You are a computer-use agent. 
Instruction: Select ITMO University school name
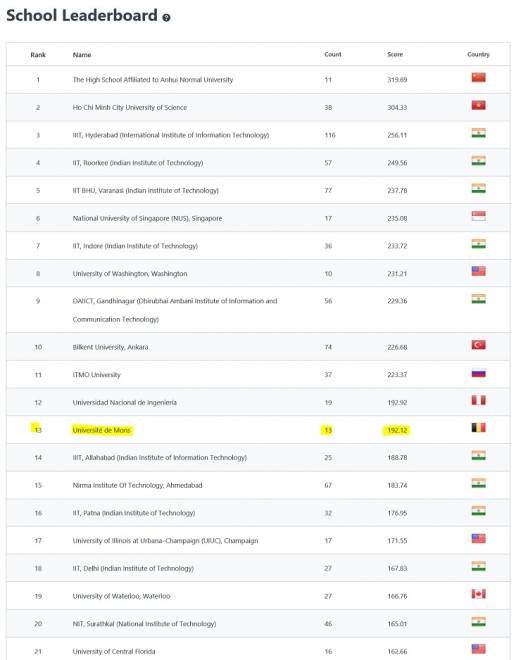tap(96, 375)
